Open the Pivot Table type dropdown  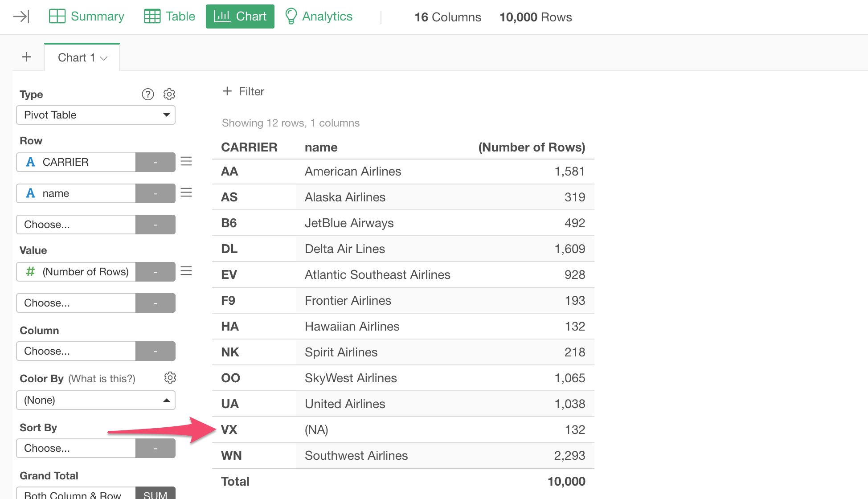click(96, 115)
